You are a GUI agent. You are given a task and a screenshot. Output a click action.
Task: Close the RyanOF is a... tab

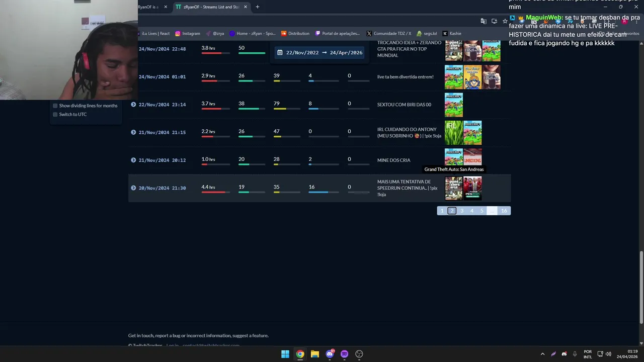pos(166,7)
